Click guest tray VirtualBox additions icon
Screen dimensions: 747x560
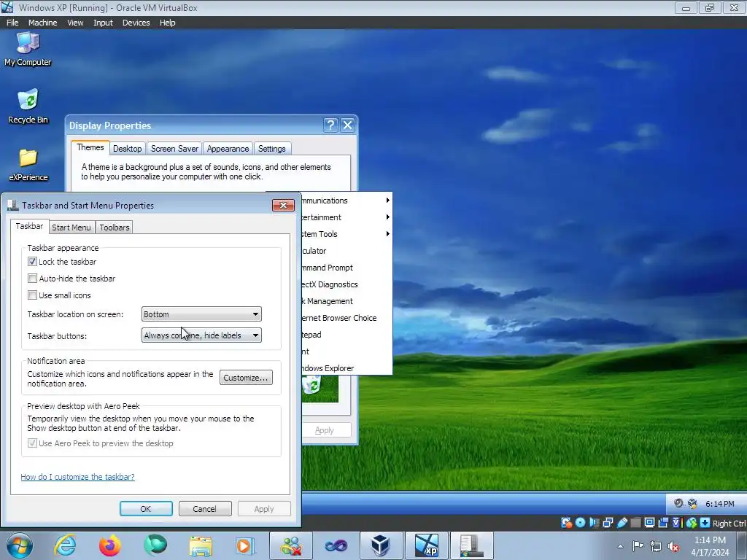coord(693,503)
